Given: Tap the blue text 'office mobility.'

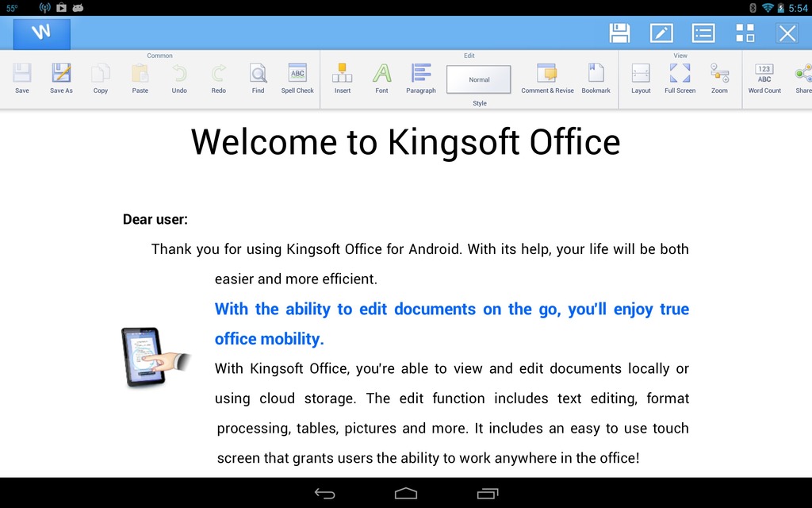Looking at the screenshot, I should point(270,339).
